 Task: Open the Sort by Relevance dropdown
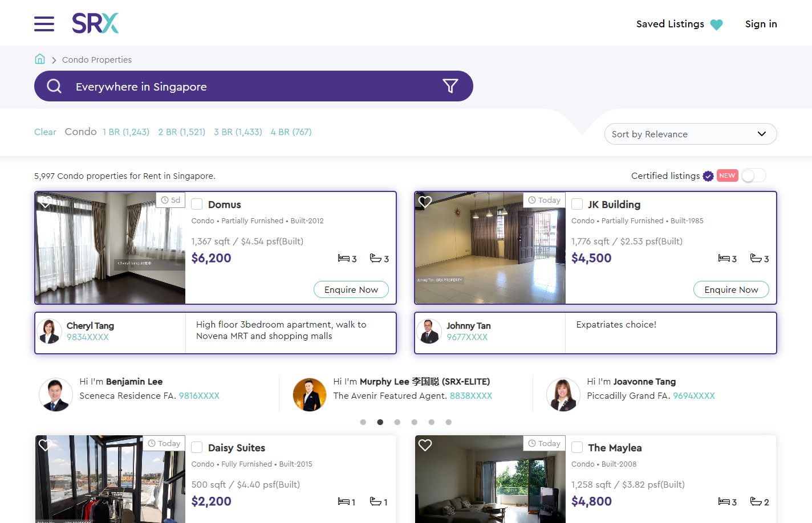691,134
